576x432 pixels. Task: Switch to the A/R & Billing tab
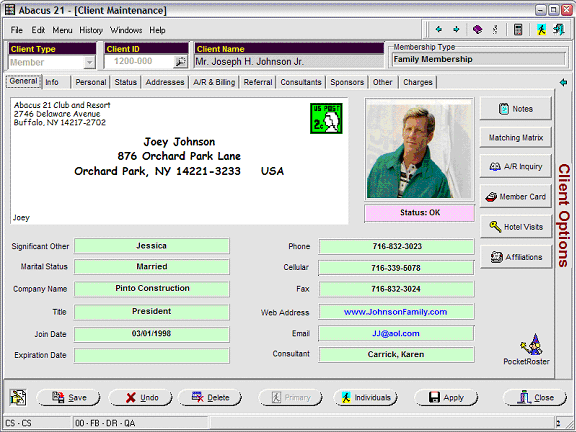[x=214, y=82]
